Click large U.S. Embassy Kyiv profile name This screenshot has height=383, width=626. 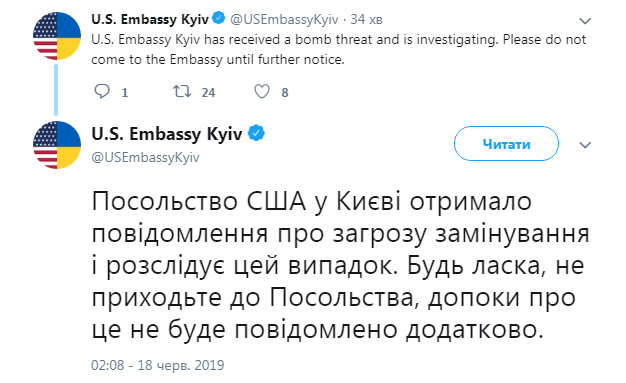pyautogui.click(x=167, y=134)
